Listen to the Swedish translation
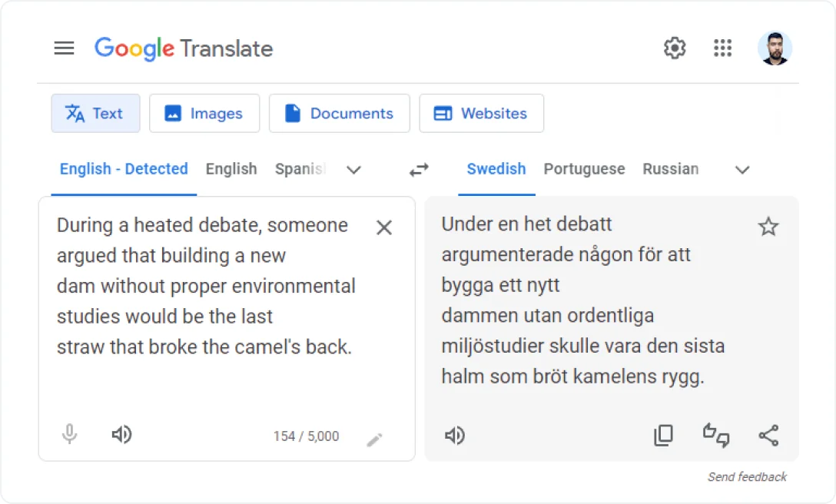Screen dimensions: 836x504 tap(454, 436)
